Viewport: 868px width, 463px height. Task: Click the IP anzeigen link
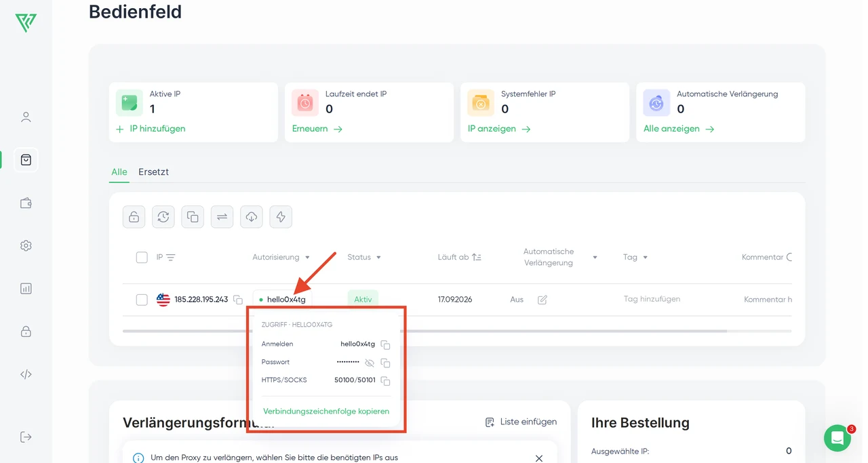coord(499,129)
